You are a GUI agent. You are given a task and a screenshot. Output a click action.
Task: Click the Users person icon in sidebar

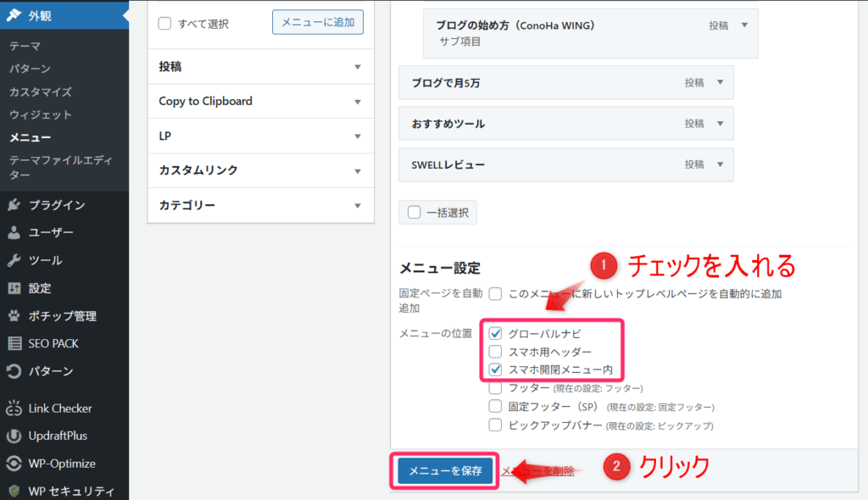pos(14,233)
